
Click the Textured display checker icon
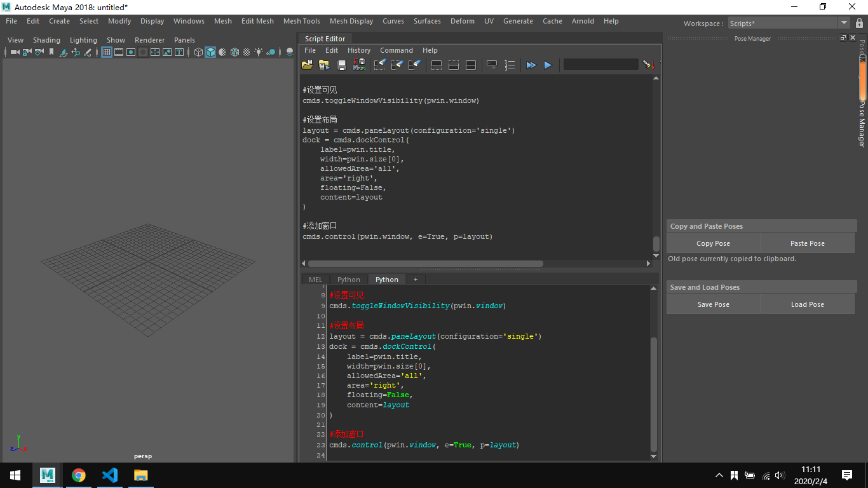tap(247, 52)
